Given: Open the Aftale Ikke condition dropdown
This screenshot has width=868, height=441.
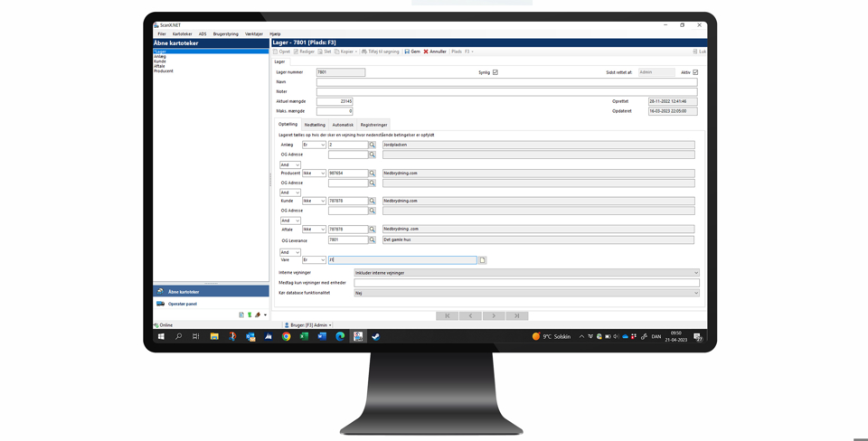Looking at the screenshot, I should pyautogui.click(x=314, y=230).
